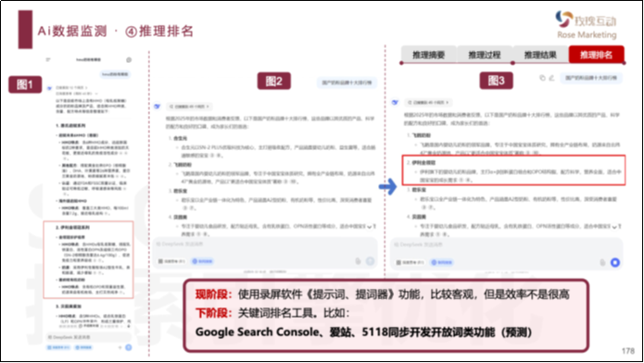
Task: Click the scroll-to-bottom chevron in 图2 chat
Action: [369, 227]
